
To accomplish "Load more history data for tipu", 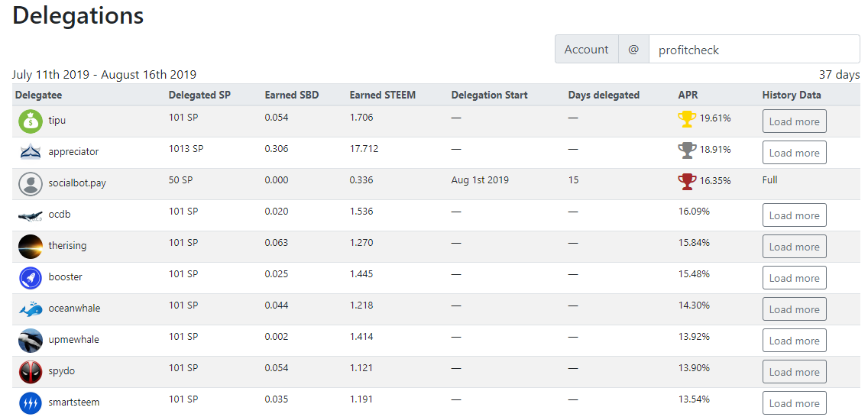I will point(795,121).
